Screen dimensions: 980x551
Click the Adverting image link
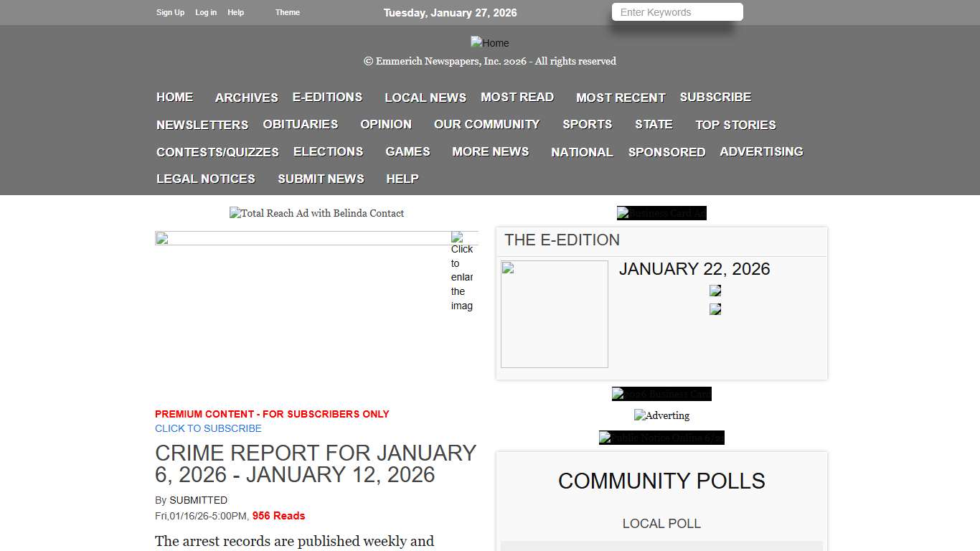[x=661, y=415]
